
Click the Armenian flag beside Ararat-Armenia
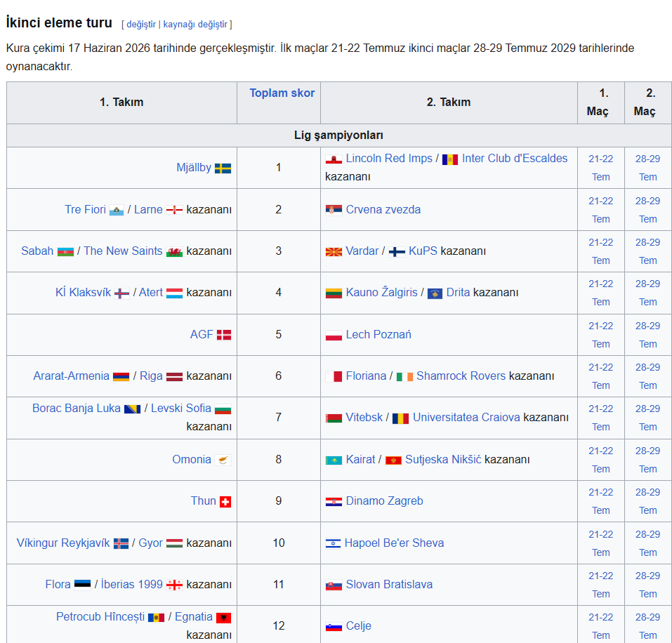pos(121,376)
